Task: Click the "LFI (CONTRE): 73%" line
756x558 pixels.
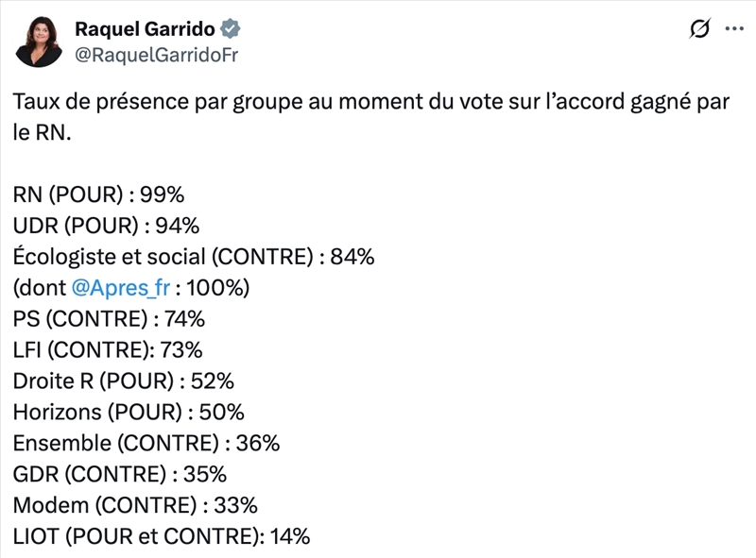Action: coord(108,349)
